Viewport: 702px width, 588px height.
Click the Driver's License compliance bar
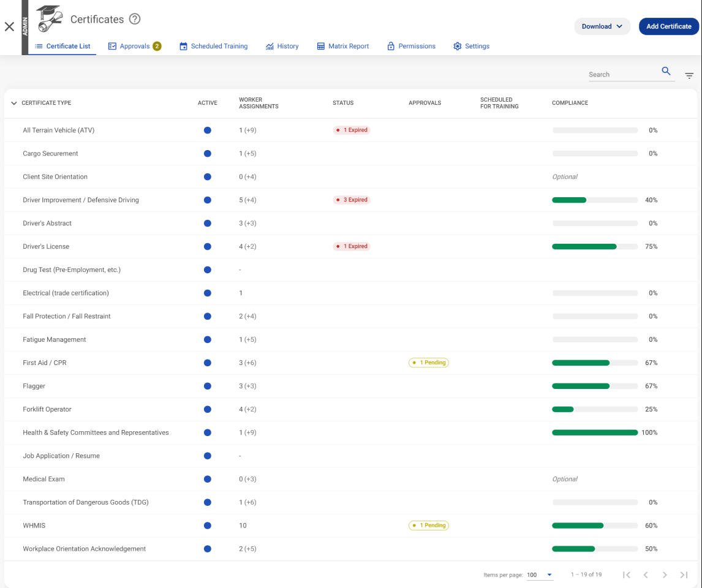pos(594,247)
